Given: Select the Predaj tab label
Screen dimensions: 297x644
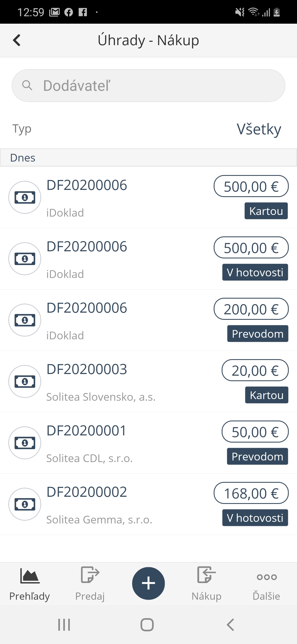Looking at the screenshot, I should click(x=90, y=596).
